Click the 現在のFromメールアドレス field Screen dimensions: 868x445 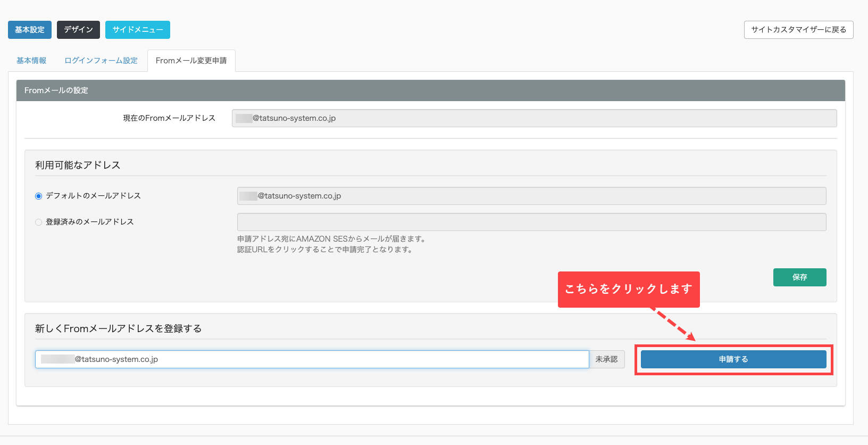(534, 118)
